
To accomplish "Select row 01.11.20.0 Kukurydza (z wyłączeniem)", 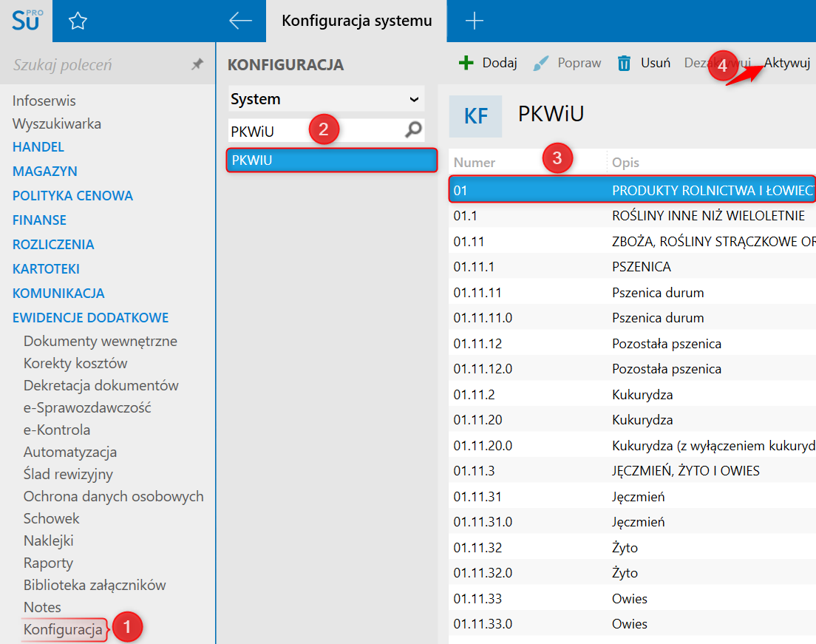I will click(632, 445).
